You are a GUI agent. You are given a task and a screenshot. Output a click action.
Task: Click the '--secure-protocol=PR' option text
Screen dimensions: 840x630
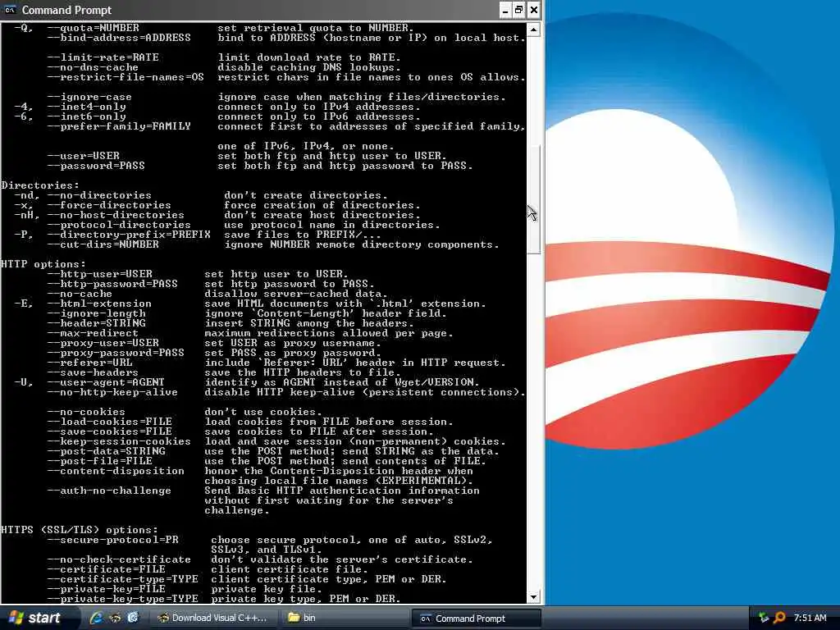(x=112, y=540)
